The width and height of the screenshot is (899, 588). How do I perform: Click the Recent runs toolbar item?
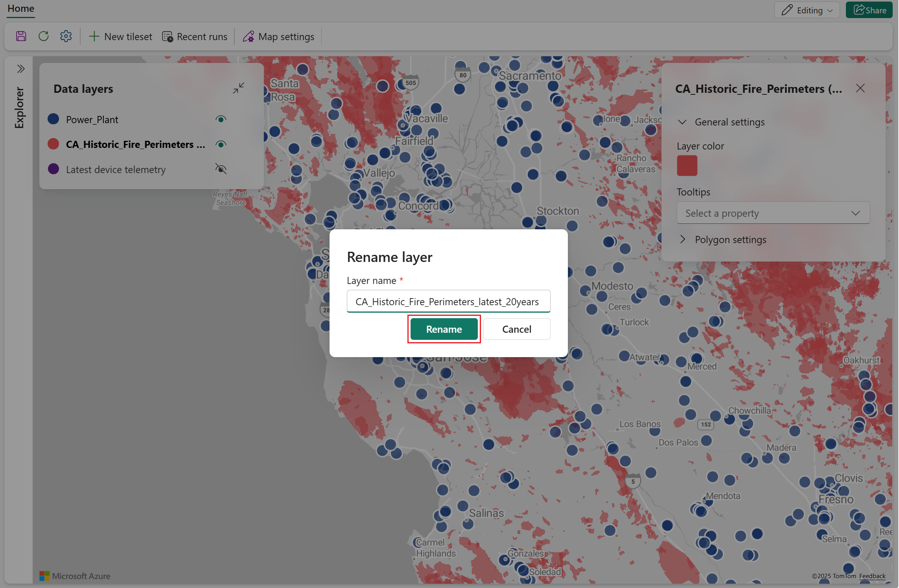coord(195,37)
